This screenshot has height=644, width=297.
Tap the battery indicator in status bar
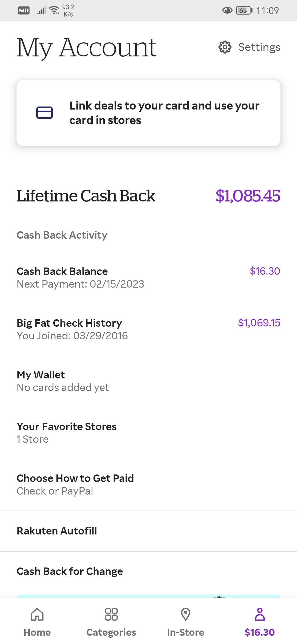(244, 11)
